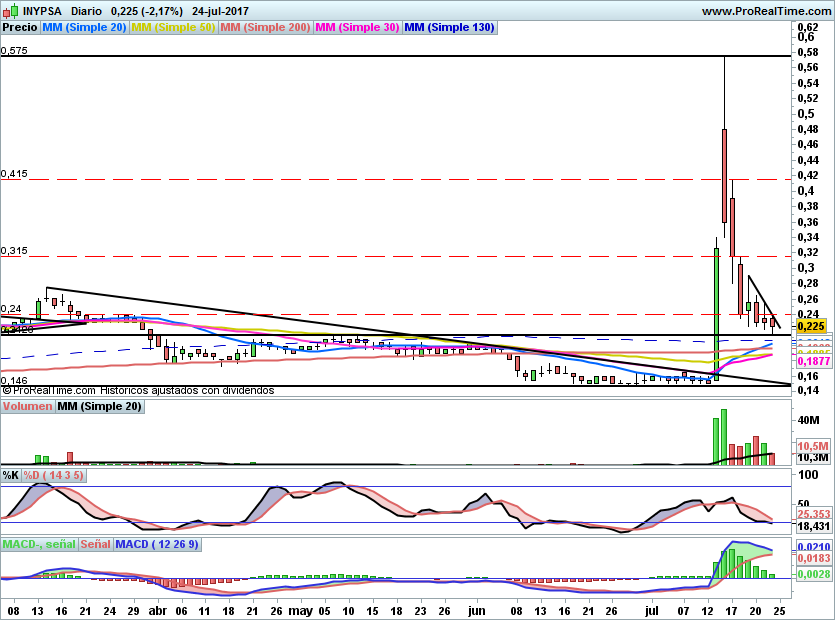Image resolution: width=835 pixels, height=620 pixels.
Task: Click the 'jun' month label on time axis
Action: point(477,611)
